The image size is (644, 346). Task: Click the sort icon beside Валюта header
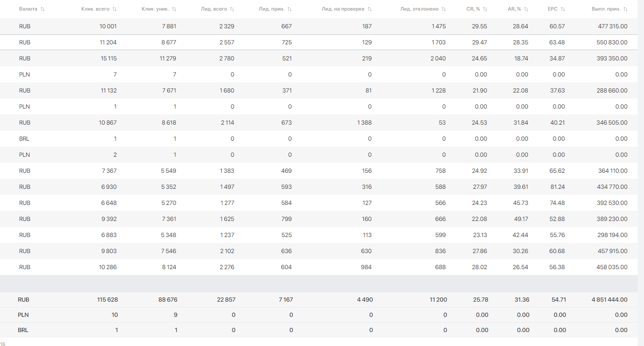[x=43, y=9]
